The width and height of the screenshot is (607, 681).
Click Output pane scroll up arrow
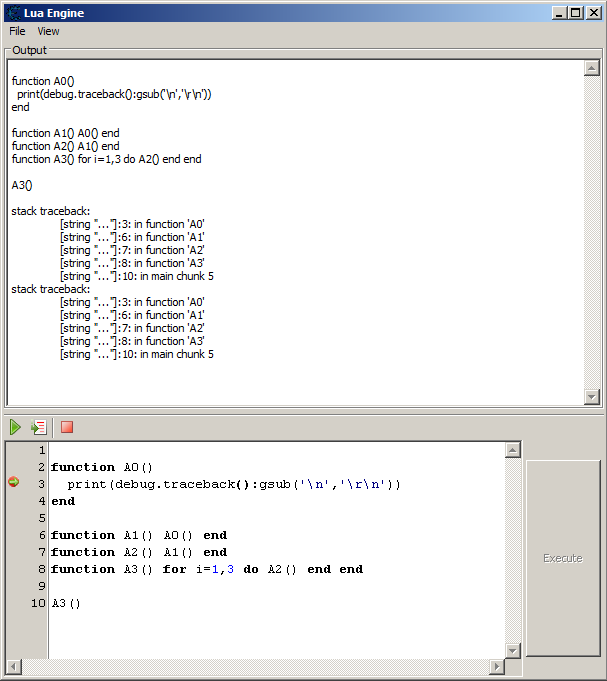(592, 68)
